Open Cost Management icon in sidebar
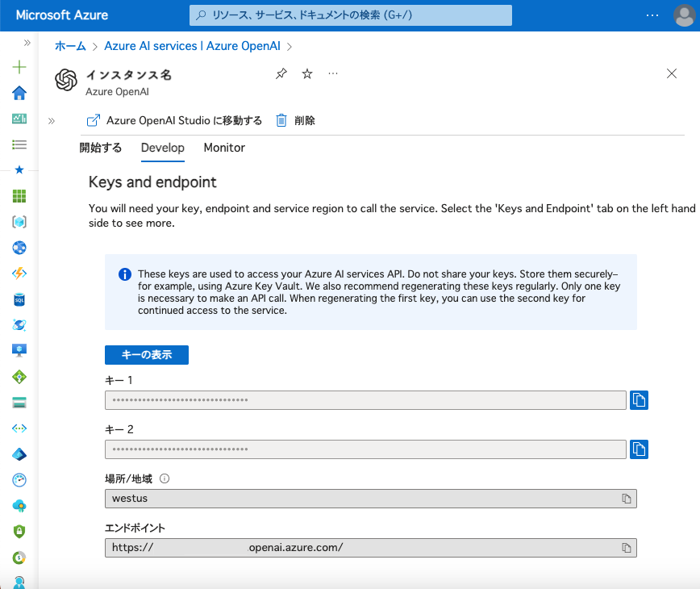 [x=19, y=558]
